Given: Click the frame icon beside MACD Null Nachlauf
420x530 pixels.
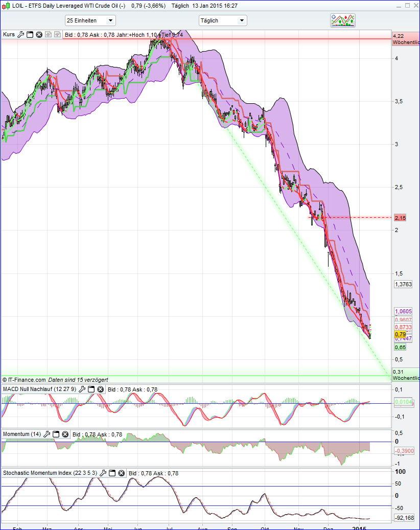Looking at the screenshot, I should pos(91,389).
